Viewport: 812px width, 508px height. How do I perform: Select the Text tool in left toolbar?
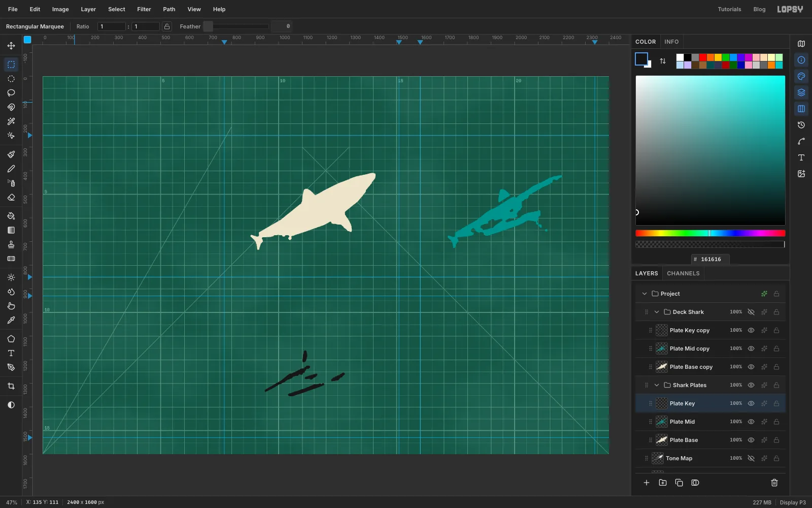point(11,353)
